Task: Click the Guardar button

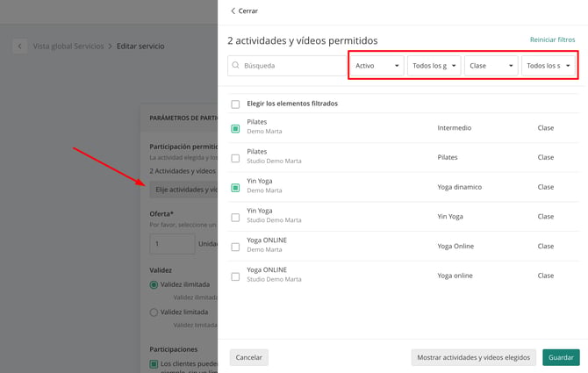Action: (561, 357)
